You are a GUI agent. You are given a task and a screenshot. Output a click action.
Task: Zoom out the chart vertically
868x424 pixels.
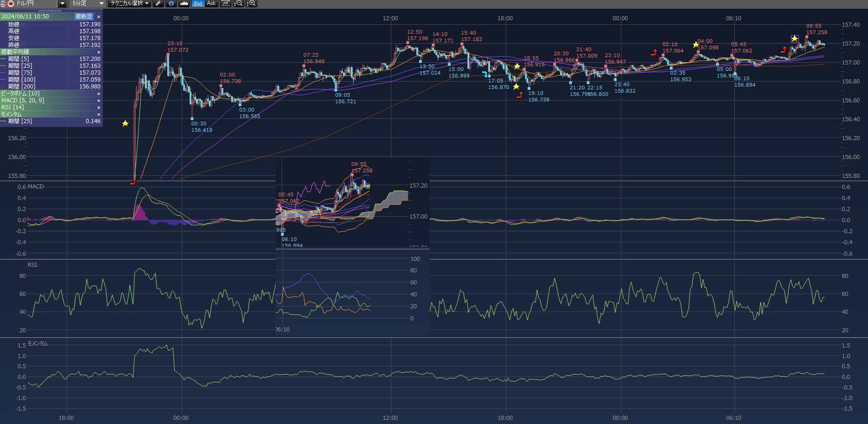coord(238,4)
